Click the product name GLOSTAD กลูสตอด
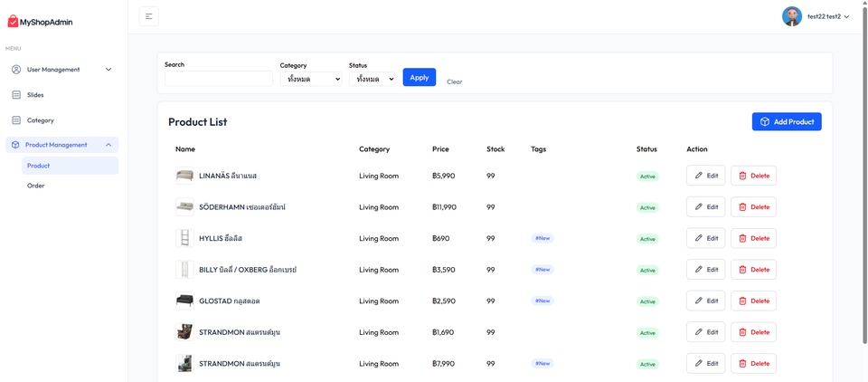Image resolution: width=868 pixels, height=382 pixels. tap(230, 301)
